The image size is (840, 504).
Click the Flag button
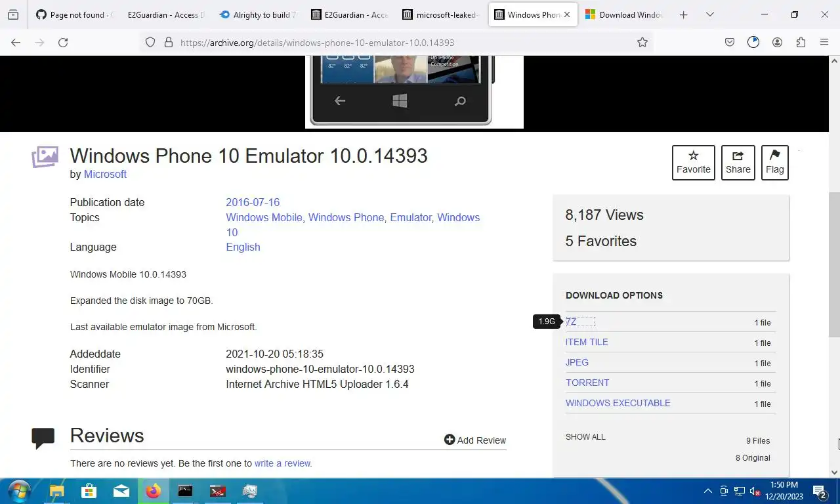click(774, 162)
